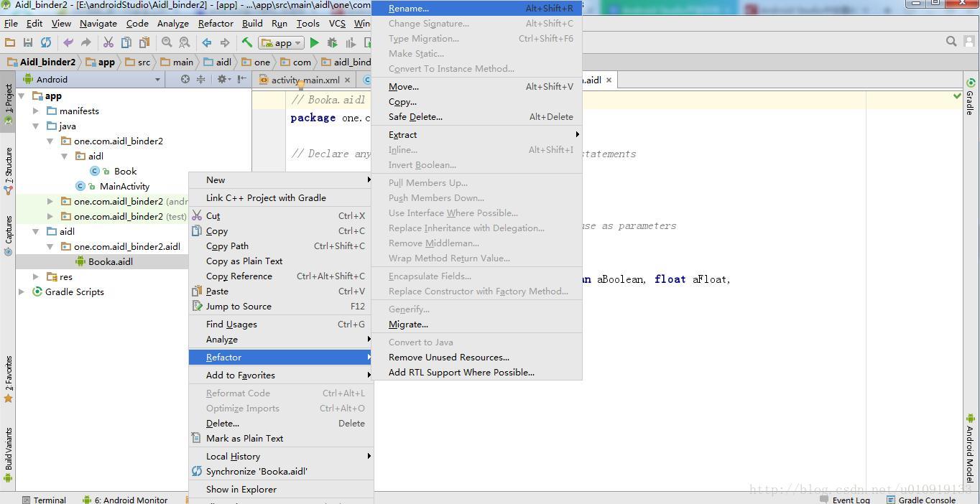Select Find Usages in context menu
Image resolution: width=980 pixels, height=504 pixels.
(281, 324)
